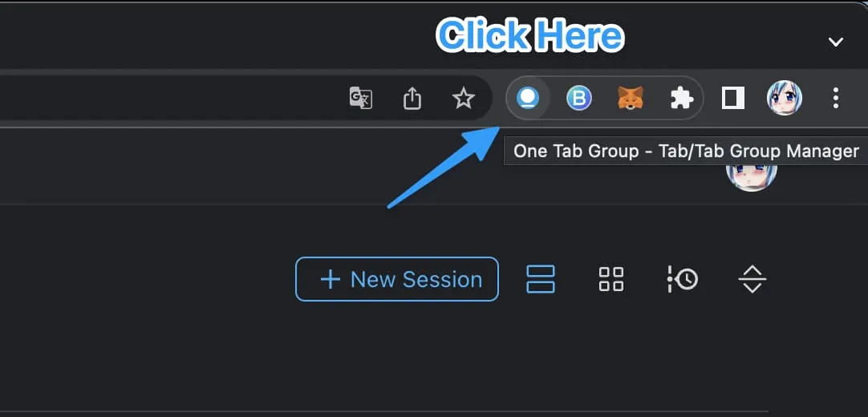The width and height of the screenshot is (868, 417).
Task: Bookmark this page with the star
Action: click(x=463, y=98)
